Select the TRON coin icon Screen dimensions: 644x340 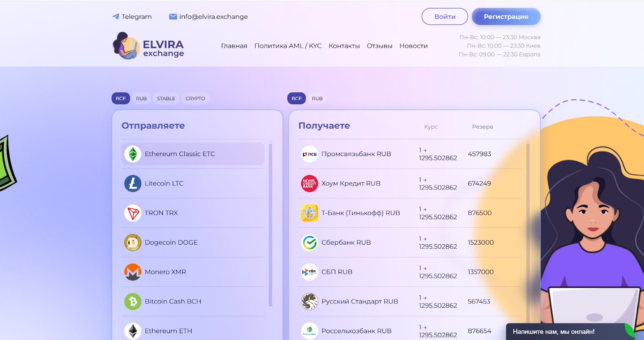[x=133, y=213]
